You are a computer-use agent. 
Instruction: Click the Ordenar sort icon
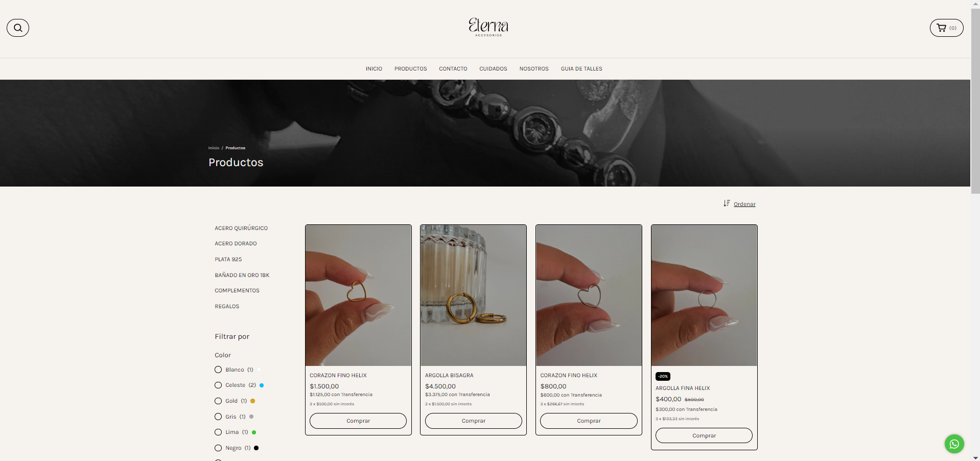727,203
